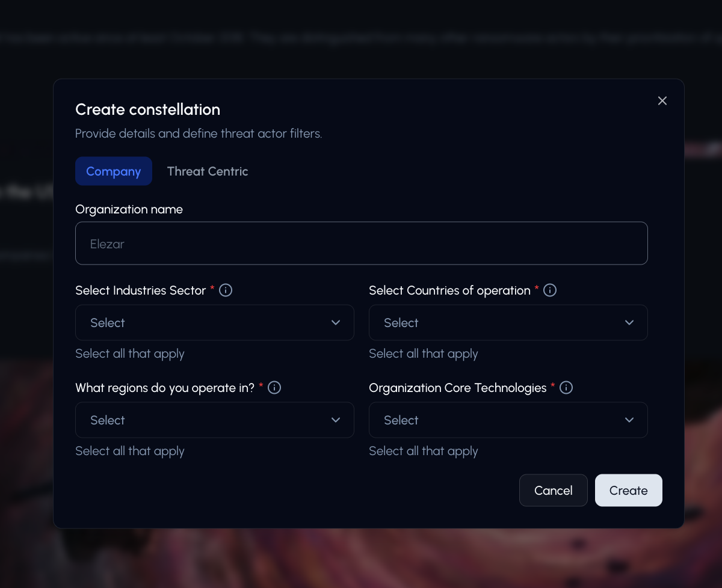
Task: Click "Select all that apply" under Industries Sector
Action: 130,354
